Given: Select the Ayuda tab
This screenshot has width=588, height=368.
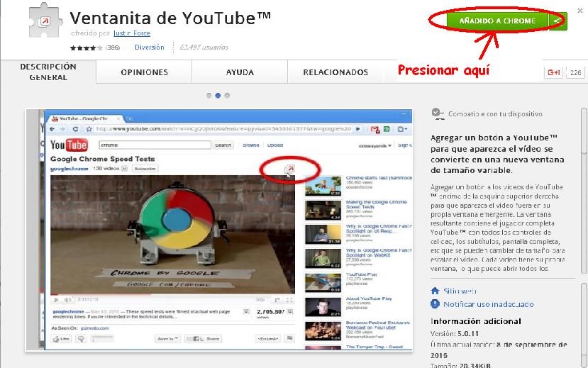Looking at the screenshot, I should (240, 72).
